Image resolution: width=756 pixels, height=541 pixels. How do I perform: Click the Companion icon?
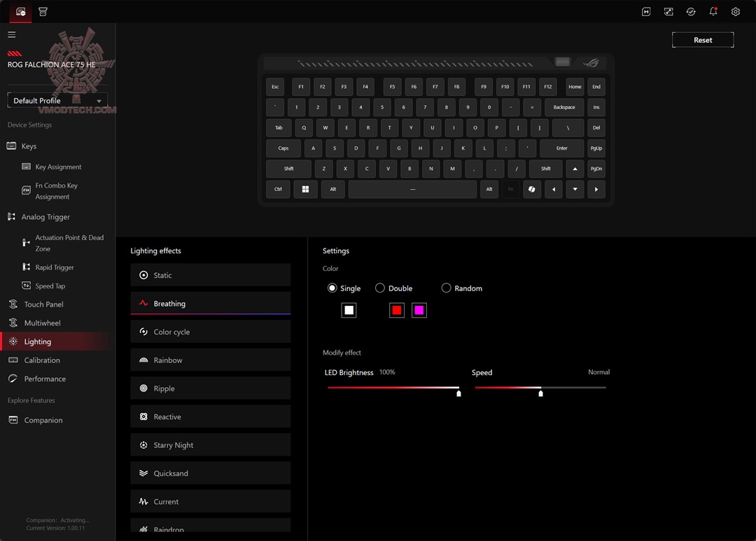[13, 420]
